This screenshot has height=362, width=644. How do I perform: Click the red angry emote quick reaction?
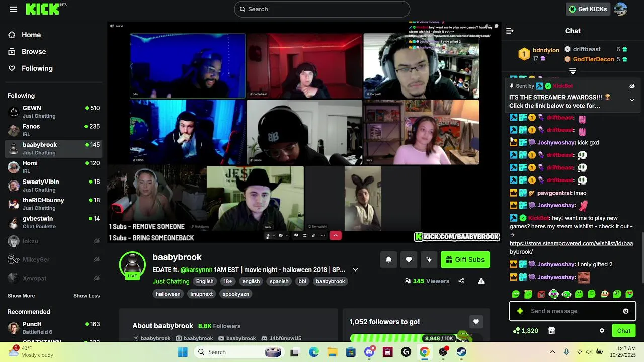tap(541, 294)
